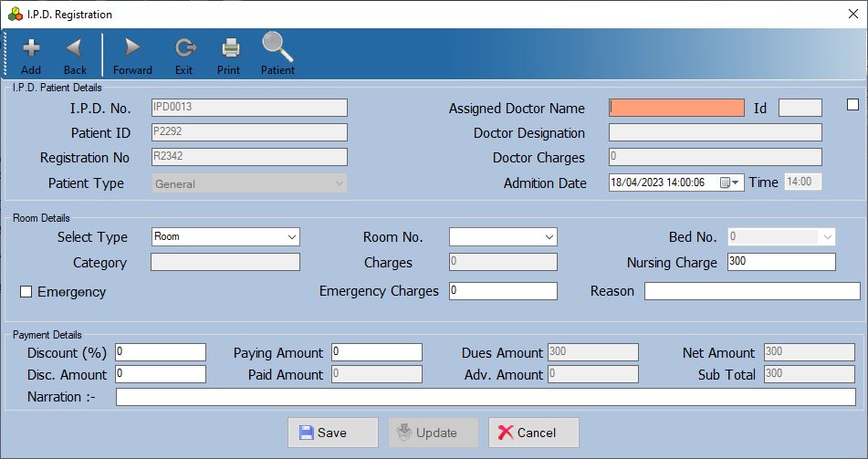Click the Patient ID field P2292
Screen dimensions: 868x459
coord(250,132)
